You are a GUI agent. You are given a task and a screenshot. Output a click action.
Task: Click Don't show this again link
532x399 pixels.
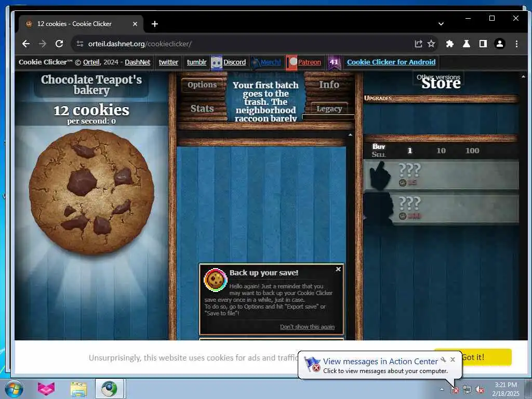click(307, 327)
